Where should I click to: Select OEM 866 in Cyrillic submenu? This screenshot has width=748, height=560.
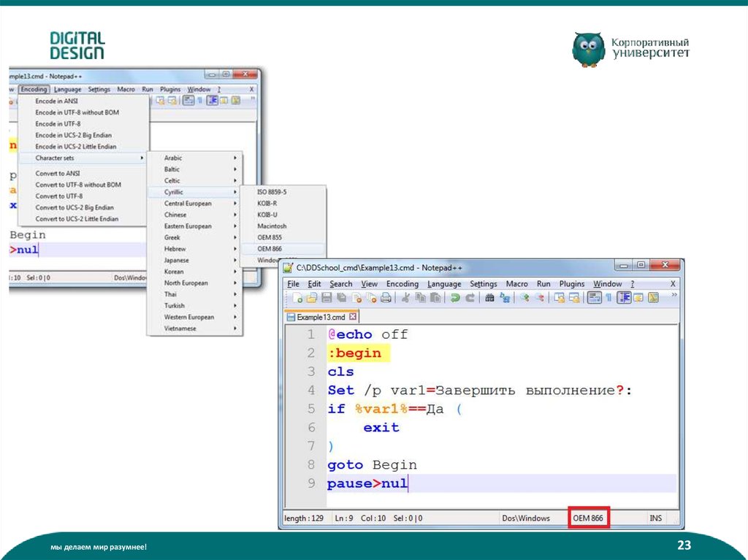coord(270,249)
